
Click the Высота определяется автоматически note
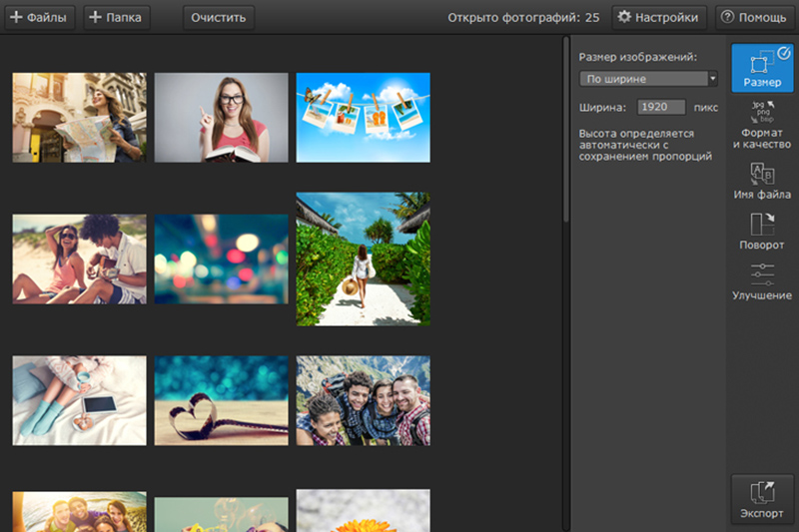click(645, 145)
